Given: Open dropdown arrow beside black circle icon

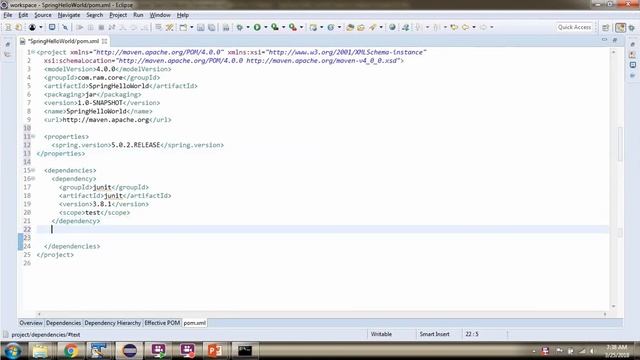Looking at the screenshot, I should (40, 27).
